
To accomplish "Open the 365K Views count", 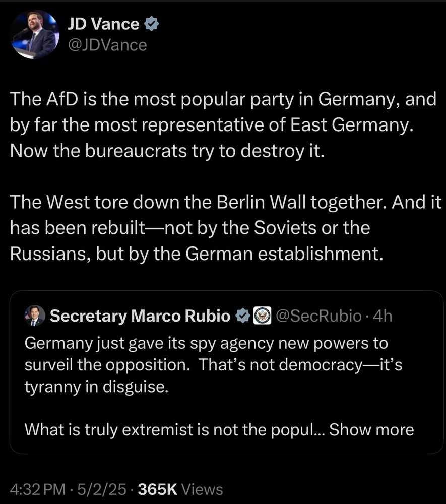I will pos(180,489).
